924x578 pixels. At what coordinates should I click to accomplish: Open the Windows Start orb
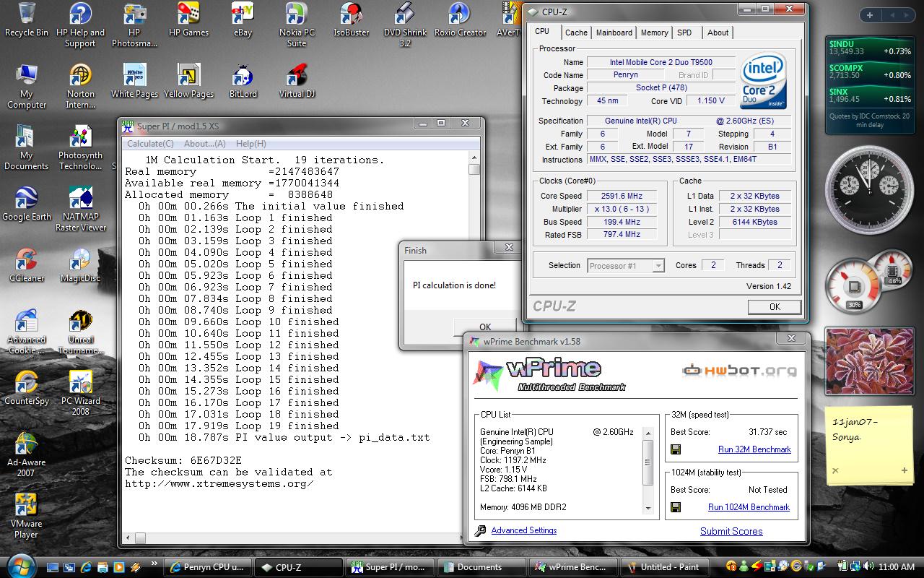coord(20,564)
